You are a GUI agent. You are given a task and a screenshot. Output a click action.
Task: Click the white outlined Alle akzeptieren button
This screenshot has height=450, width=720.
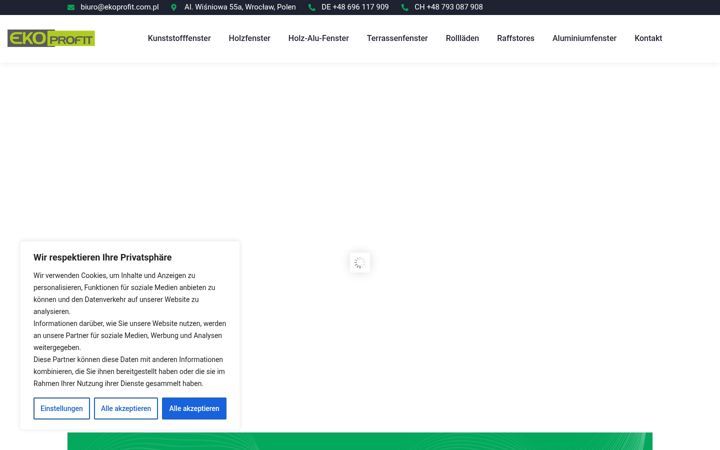126,408
